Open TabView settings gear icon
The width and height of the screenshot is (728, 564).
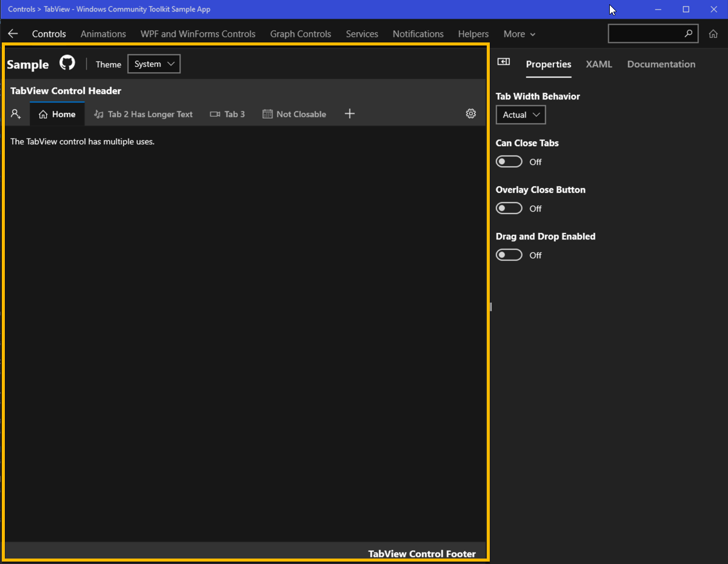[x=471, y=114]
